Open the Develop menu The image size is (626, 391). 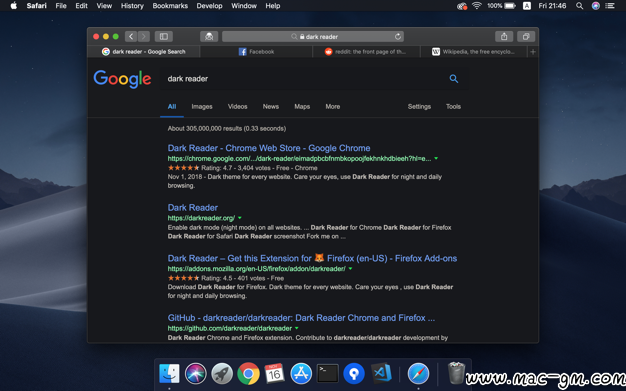[209, 6]
